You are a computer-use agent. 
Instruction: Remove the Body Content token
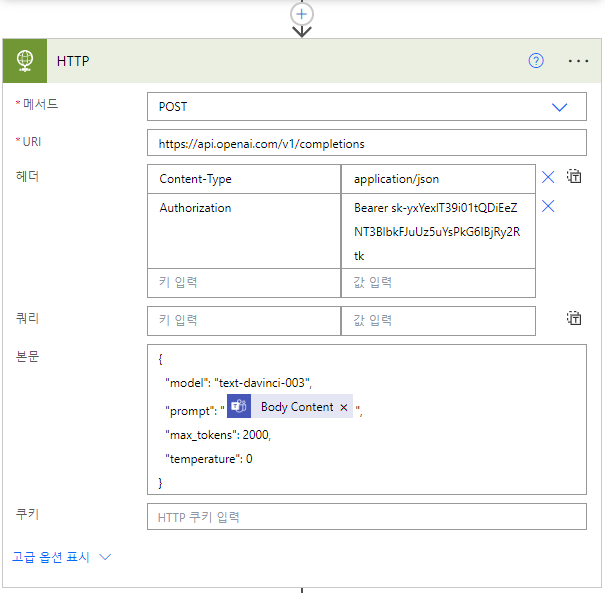click(x=344, y=407)
